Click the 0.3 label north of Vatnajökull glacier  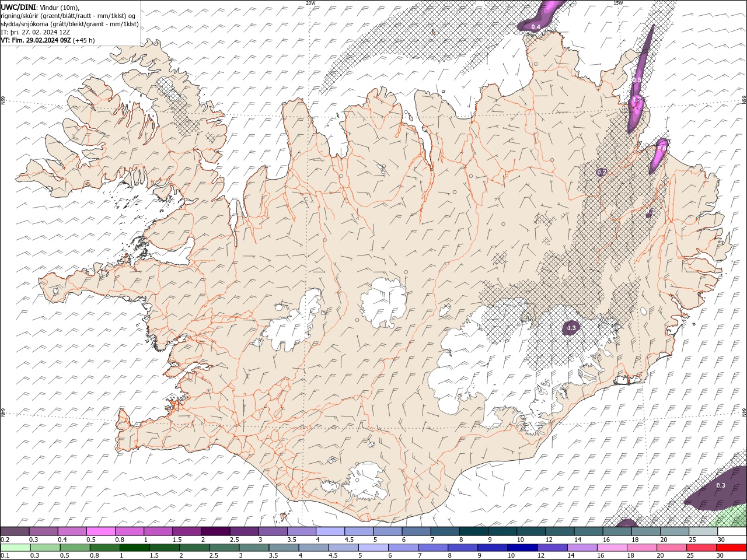click(x=571, y=328)
